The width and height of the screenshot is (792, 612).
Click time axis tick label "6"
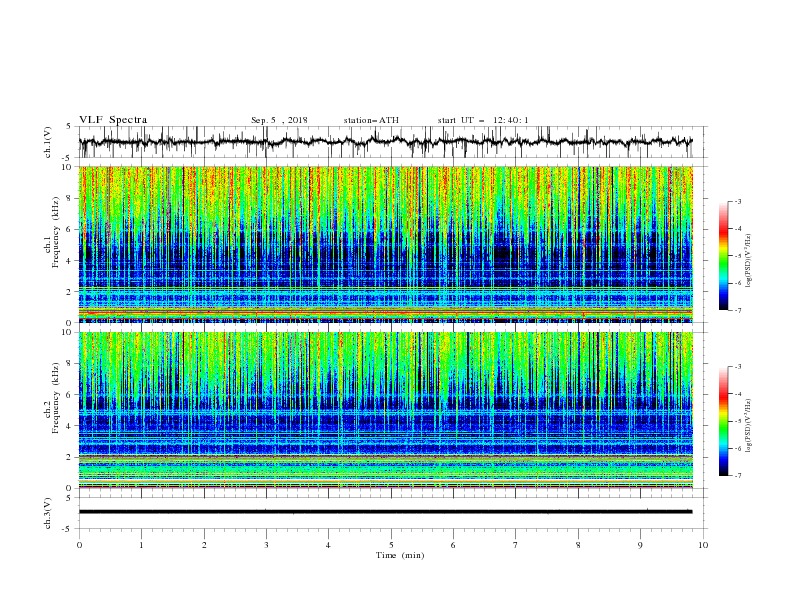[x=453, y=545]
